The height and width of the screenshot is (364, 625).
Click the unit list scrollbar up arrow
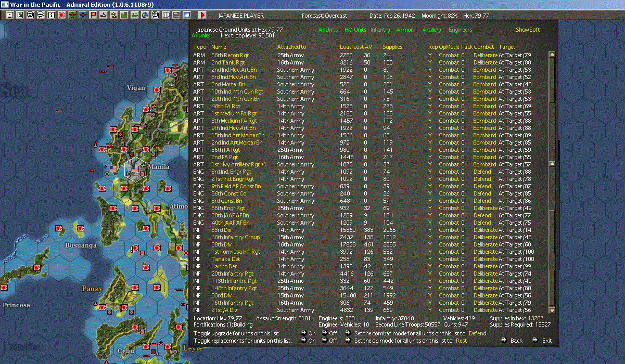point(552,55)
